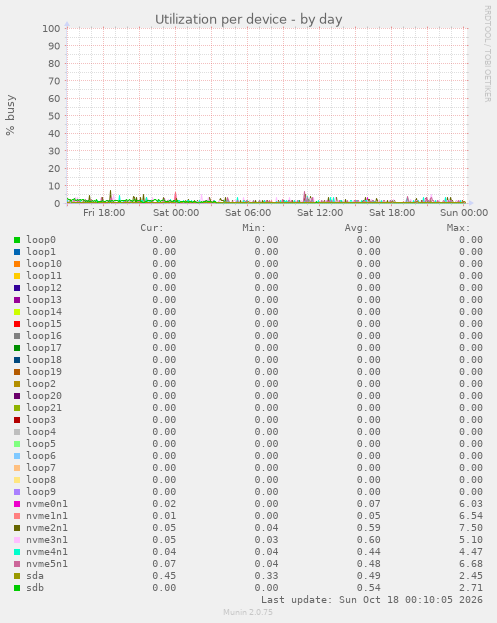This screenshot has width=497, height=623.
Task: Select the loop20 legend label
Action: coord(44,396)
